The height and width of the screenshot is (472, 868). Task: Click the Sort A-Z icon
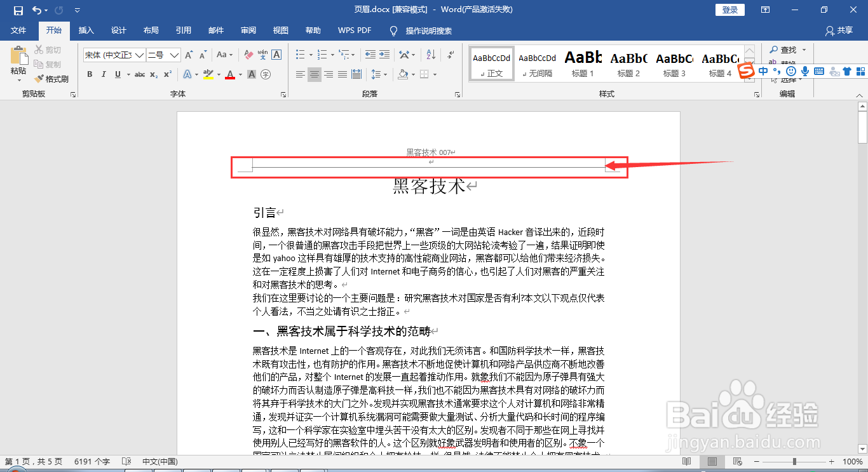(x=430, y=55)
